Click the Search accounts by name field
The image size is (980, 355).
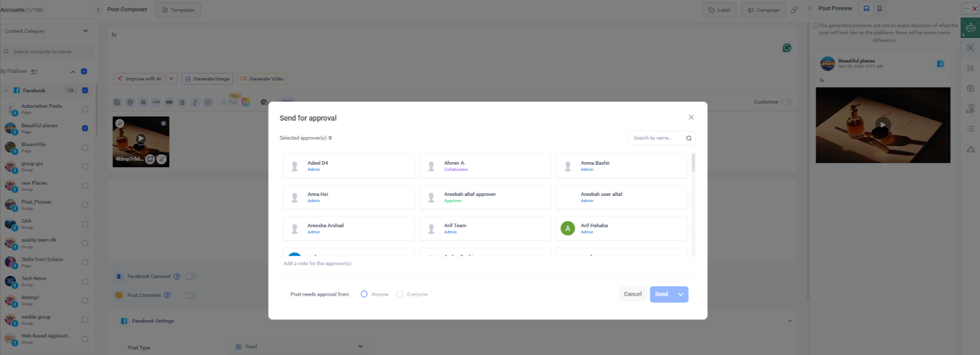point(47,52)
